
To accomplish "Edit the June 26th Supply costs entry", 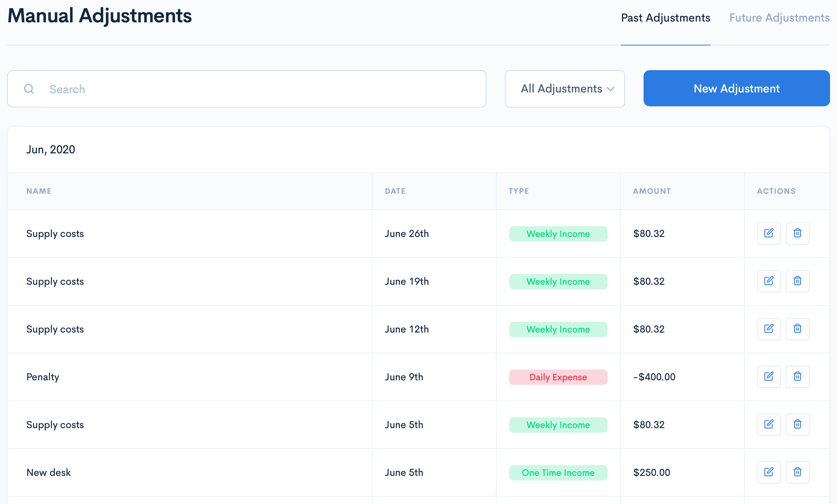I will point(769,233).
